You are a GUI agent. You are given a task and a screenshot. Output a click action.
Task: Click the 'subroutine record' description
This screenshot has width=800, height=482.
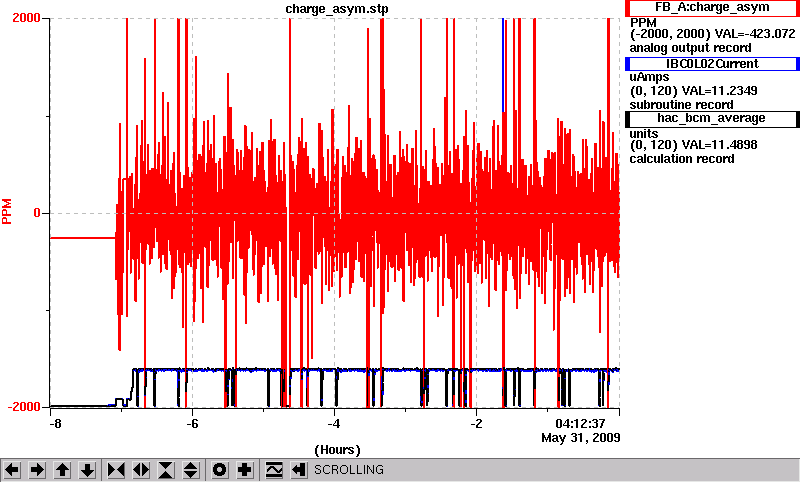681,105
